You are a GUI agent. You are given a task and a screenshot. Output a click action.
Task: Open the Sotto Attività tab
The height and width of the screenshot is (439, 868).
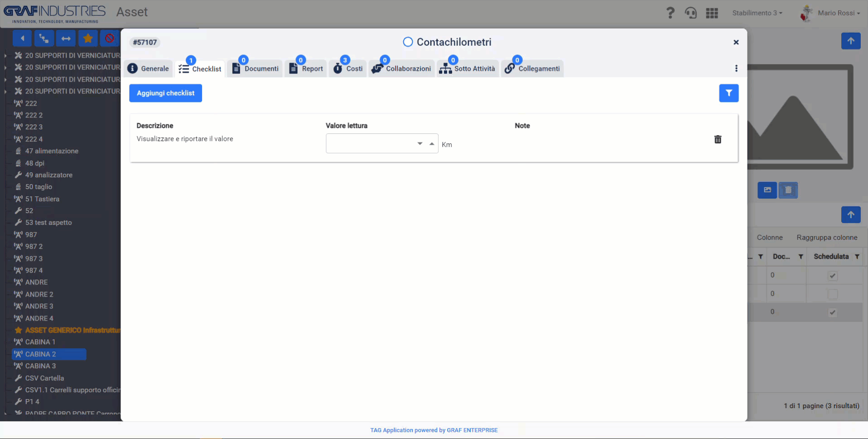click(468, 68)
